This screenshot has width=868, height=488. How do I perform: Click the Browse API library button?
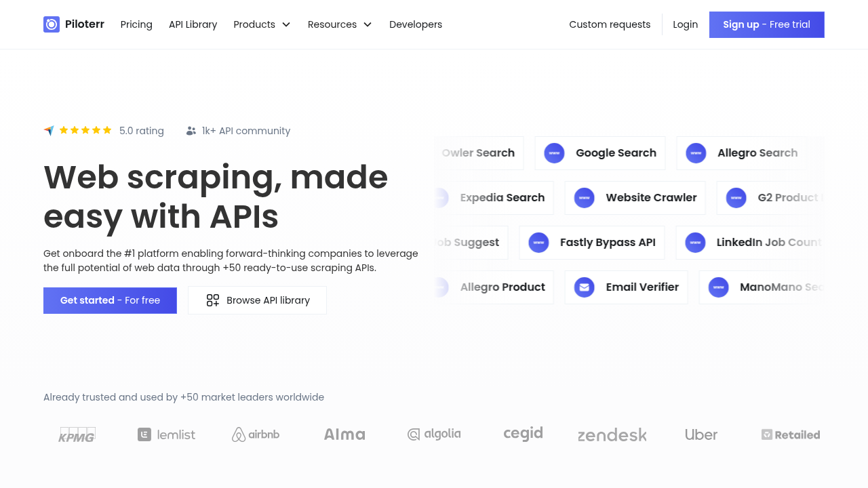257,300
